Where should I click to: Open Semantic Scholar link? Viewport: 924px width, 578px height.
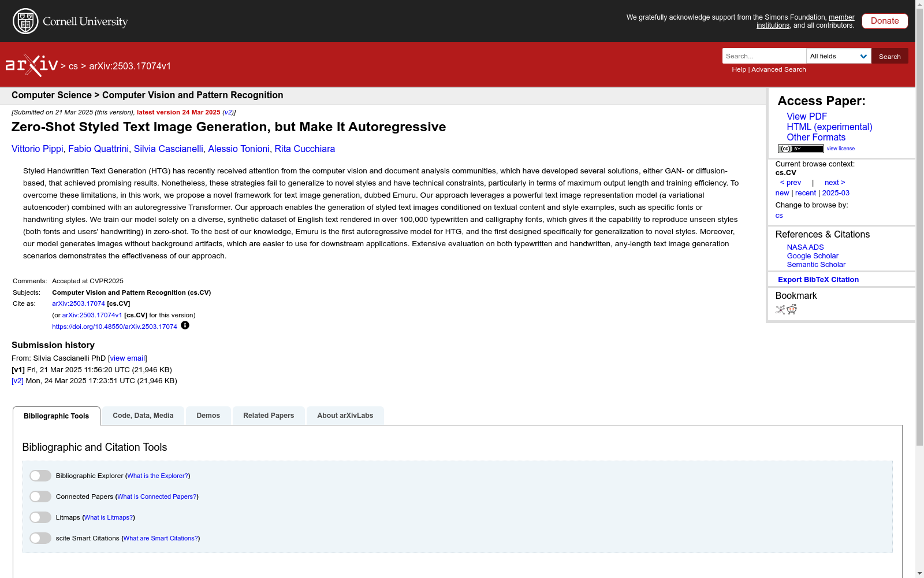[x=816, y=265]
